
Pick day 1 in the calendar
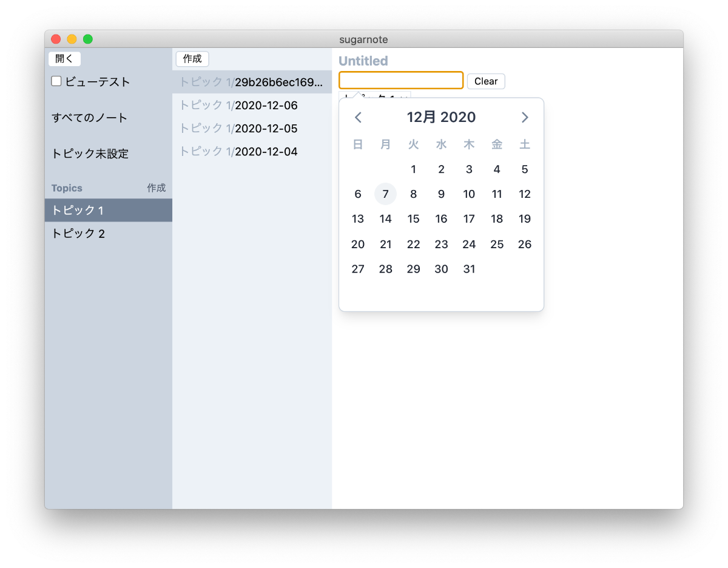pyautogui.click(x=414, y=169)
